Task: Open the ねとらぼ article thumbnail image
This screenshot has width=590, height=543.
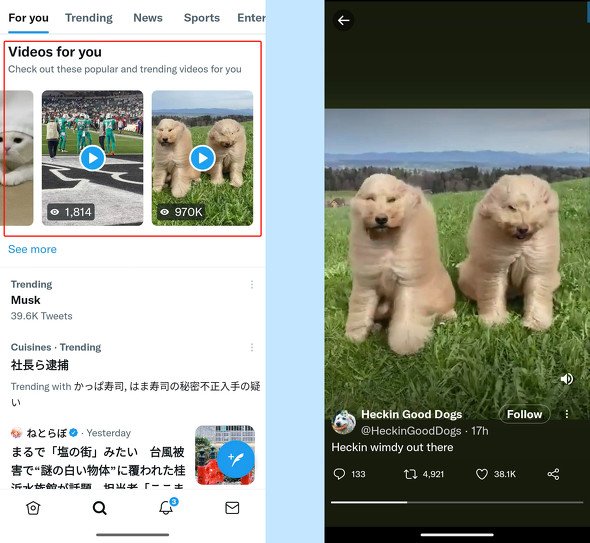Action: pyautogui.click(x=225, y=455)
